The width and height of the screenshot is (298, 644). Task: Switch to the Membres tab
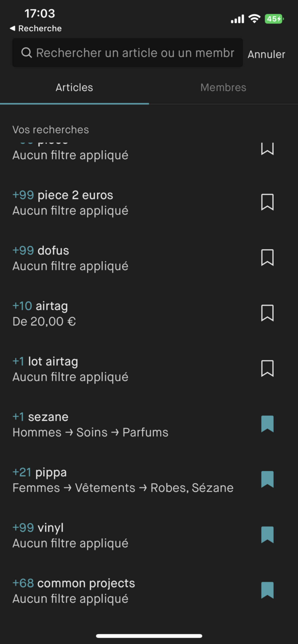[223, 87]
